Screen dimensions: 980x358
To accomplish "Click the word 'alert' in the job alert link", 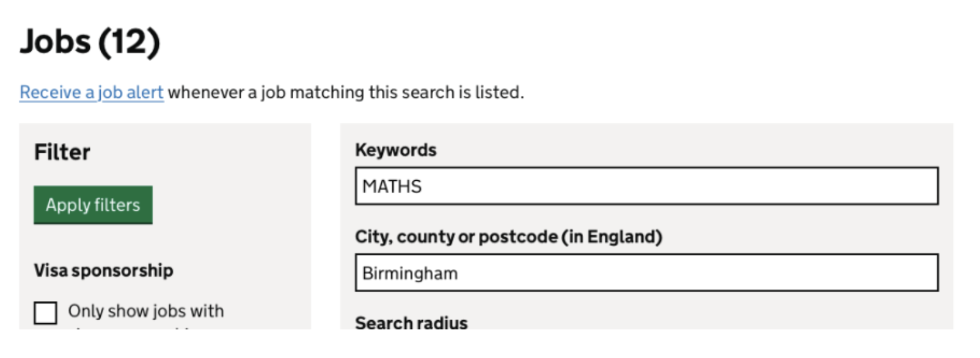I will tap(145, 92).
